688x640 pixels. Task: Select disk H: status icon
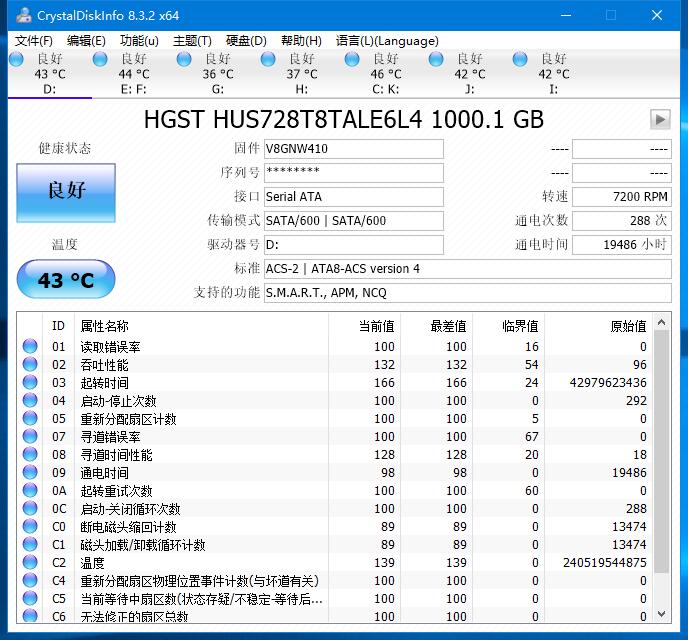tap(268, 59)
